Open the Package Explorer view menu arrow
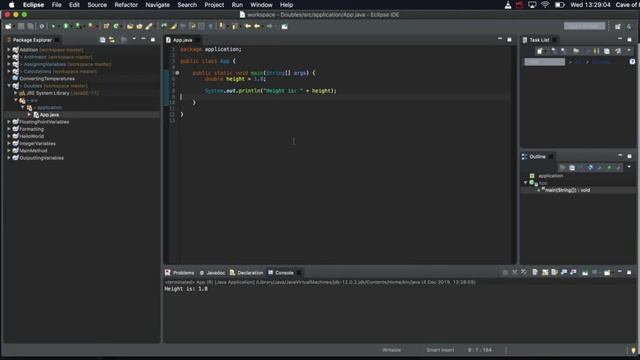 point(134,39)
